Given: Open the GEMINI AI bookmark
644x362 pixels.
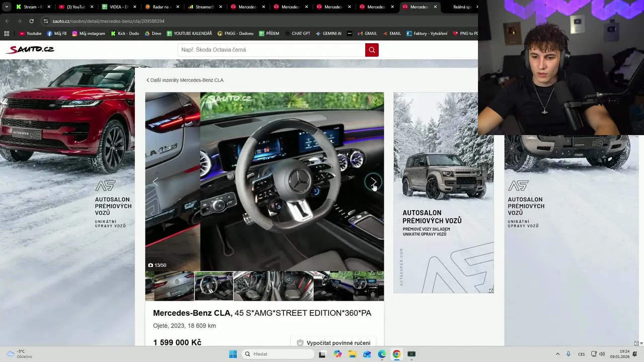Looking at the screenshot, I should (329, 34).
